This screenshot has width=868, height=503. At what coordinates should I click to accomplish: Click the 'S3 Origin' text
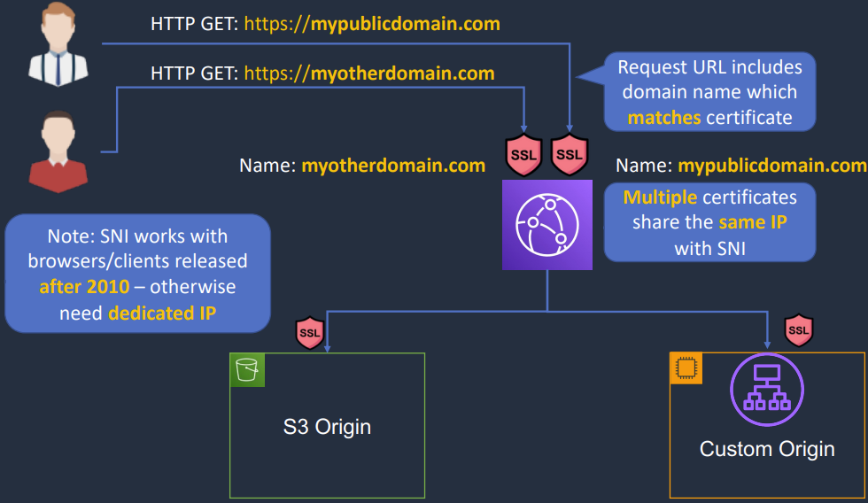click(327, 427)
